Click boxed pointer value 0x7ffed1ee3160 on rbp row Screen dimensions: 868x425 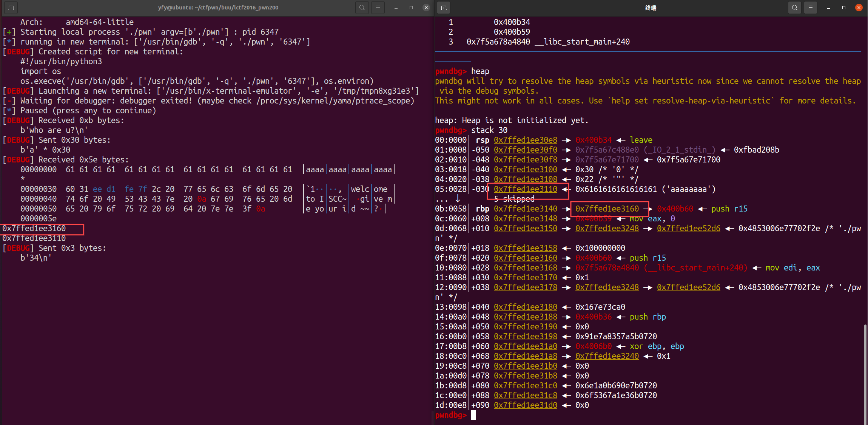tap(607, 209)
